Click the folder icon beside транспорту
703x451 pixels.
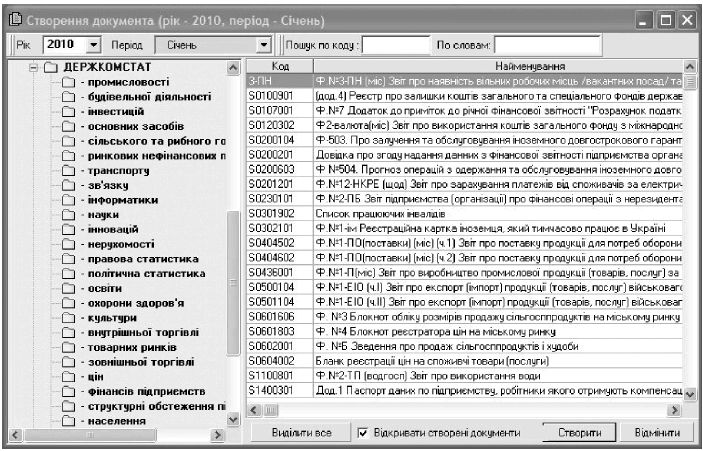click(68, 171)
